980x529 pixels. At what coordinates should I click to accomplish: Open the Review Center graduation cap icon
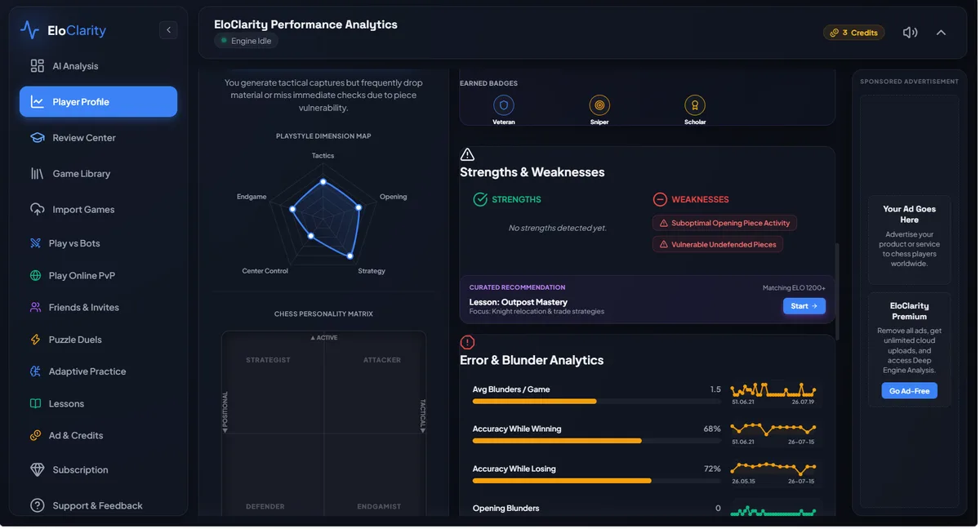point(38,138)
